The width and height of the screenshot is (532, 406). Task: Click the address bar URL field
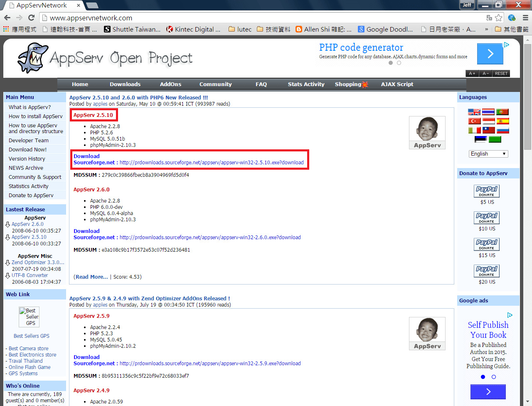[266, 18]
